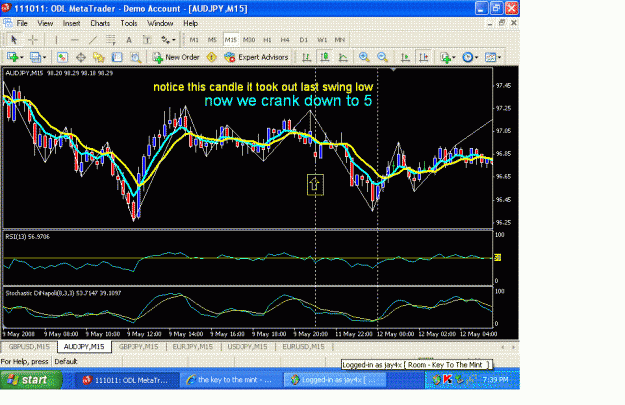Expand the arrow beside New Chart icon
The height and width of the screenshot is (405, 625).
(x=22, y=58)
